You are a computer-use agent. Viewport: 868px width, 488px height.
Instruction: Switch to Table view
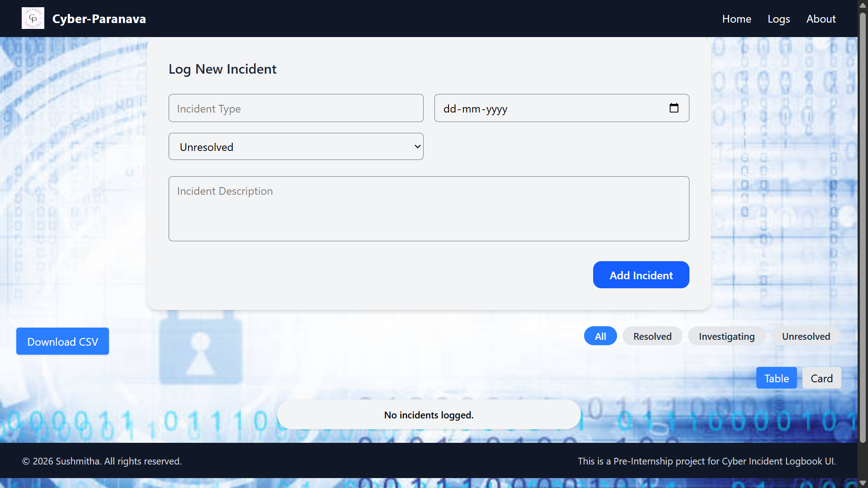(x=777, y=378)
